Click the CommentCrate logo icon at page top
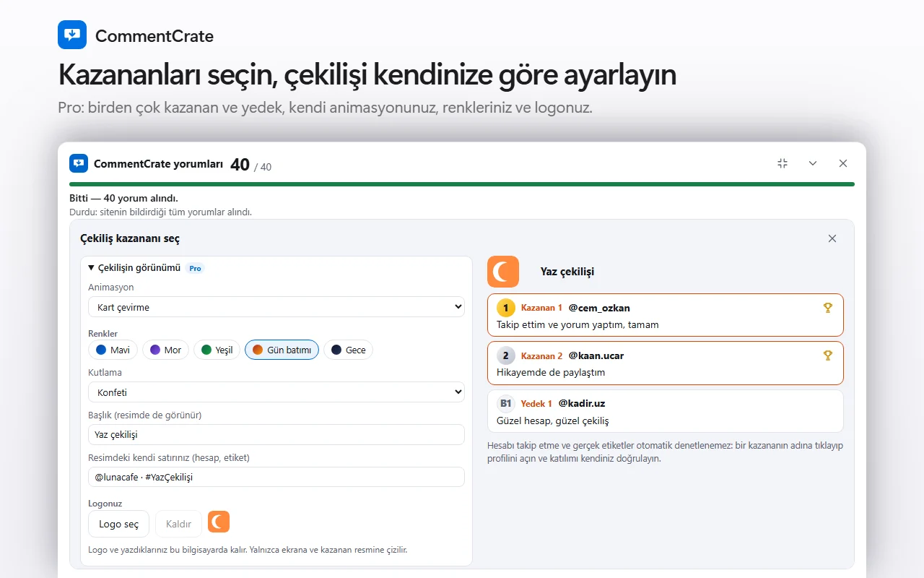 click(x=72, y=35)
